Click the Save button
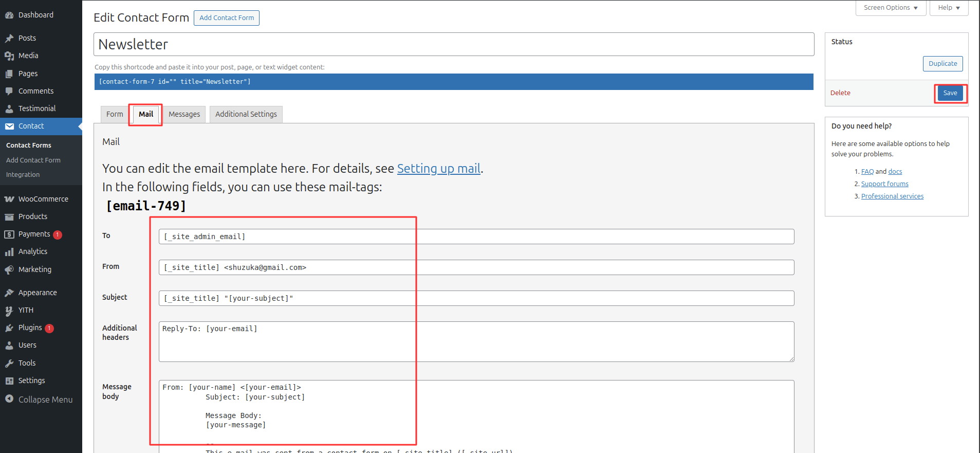 (x=950, y=93)
